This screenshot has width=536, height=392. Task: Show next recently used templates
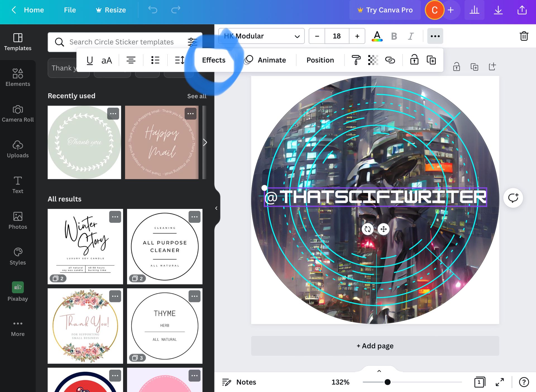coord(205,142)
